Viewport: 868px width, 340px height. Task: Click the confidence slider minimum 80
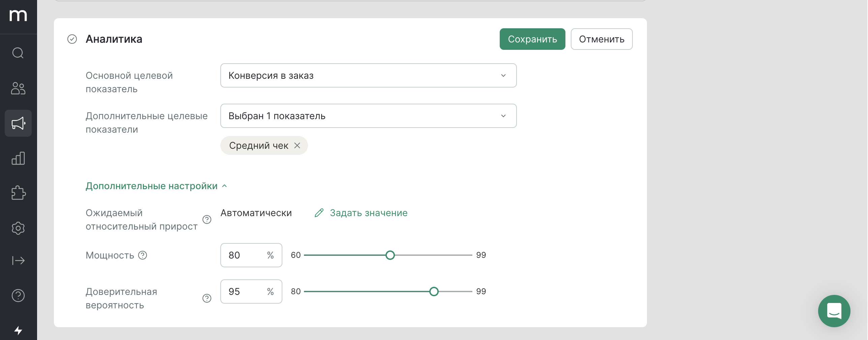coord(296,292)
